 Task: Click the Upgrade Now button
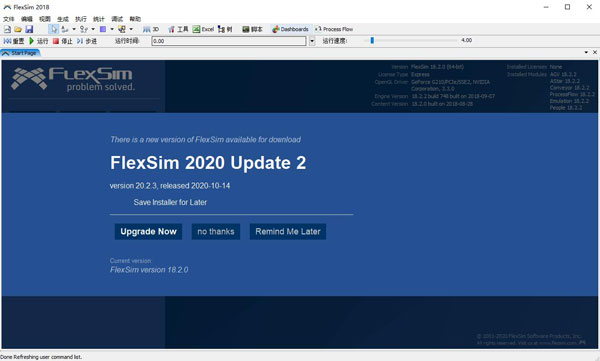(148, 232)
